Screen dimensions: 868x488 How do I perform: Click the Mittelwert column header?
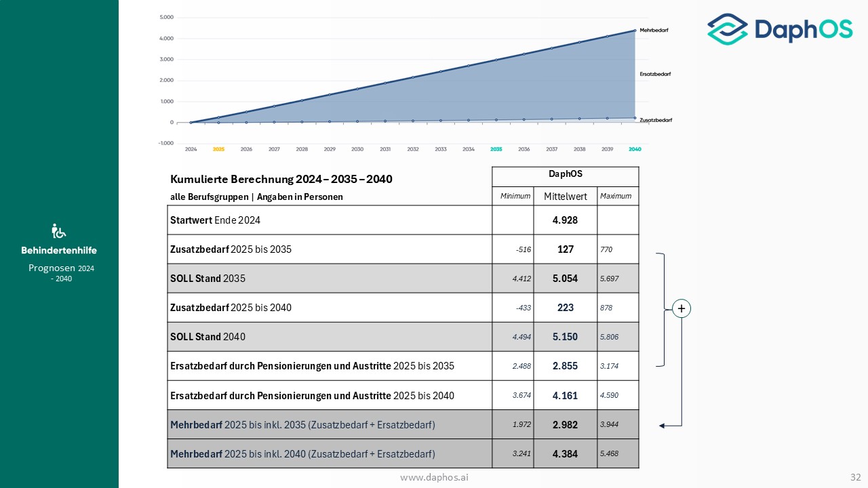565,197
